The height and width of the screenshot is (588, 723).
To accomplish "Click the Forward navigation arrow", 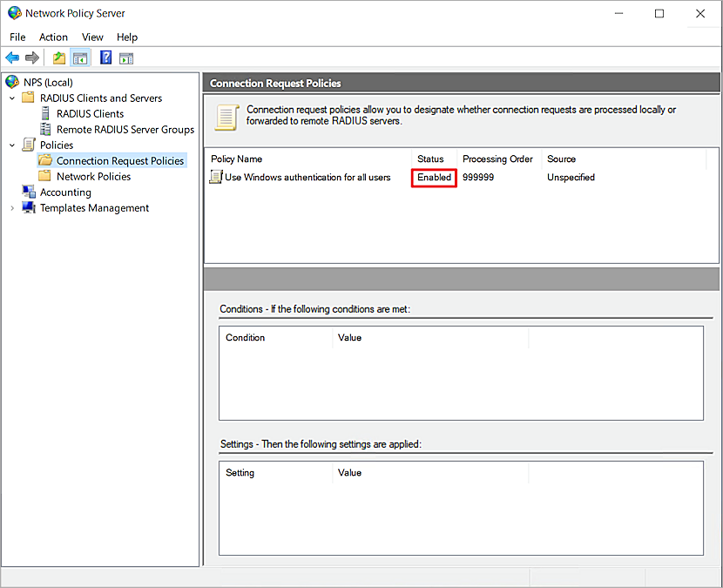I will coord(31,57).
